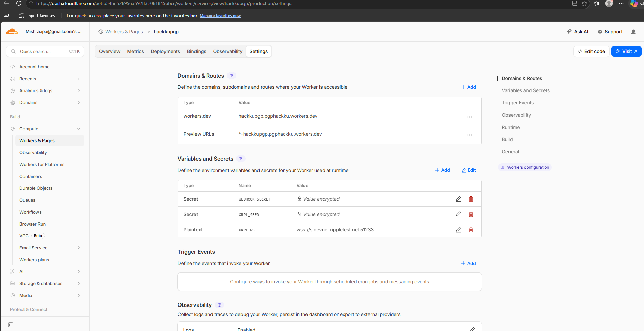The width and height of the screenshot is (644, 331).
Task: Click Edit for Variables and Secrets
Action: tap(469, 170)
